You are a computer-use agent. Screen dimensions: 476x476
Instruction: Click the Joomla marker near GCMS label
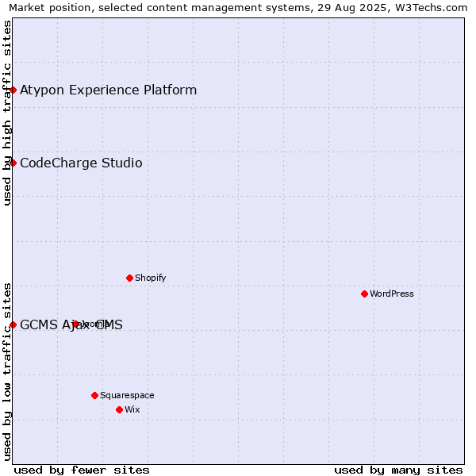pos(76,324)
